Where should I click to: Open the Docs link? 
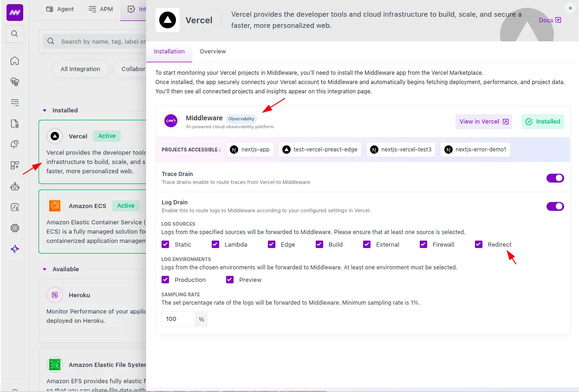pos(550,20)
